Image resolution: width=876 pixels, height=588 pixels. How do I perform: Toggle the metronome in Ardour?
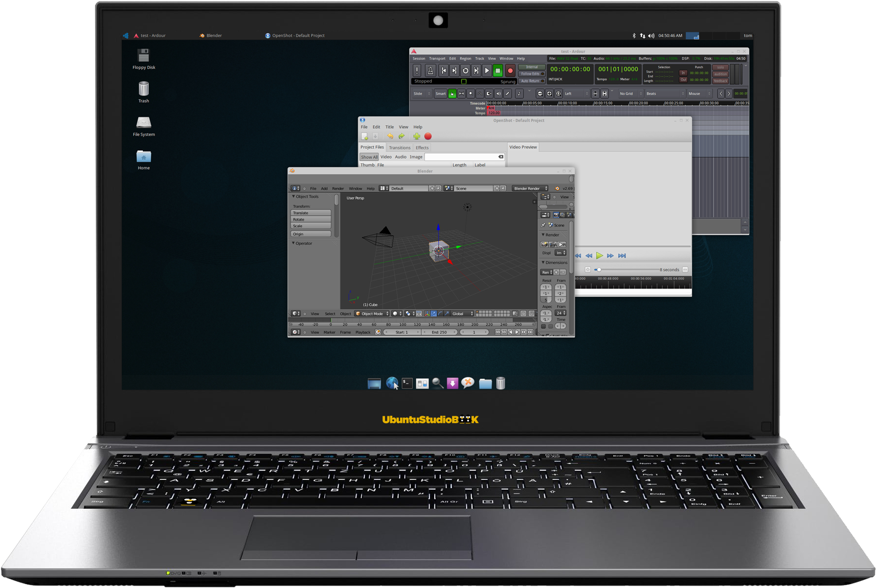[x=430, y=71]
